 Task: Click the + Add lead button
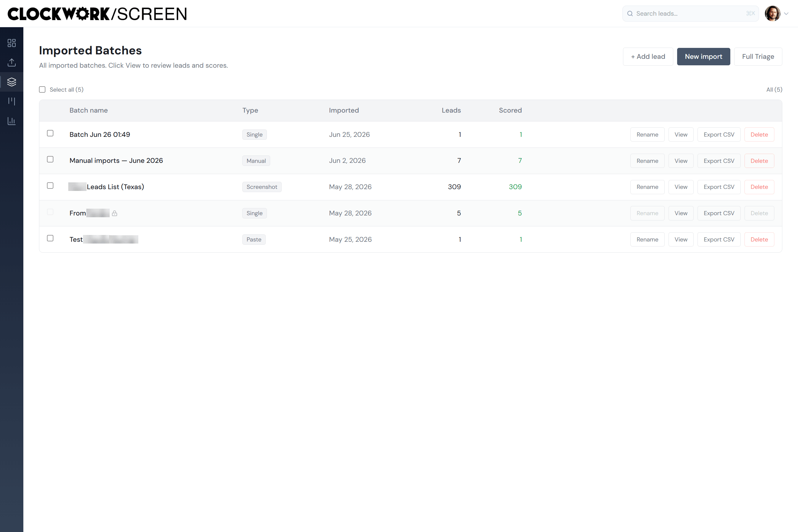coord(648,57)
